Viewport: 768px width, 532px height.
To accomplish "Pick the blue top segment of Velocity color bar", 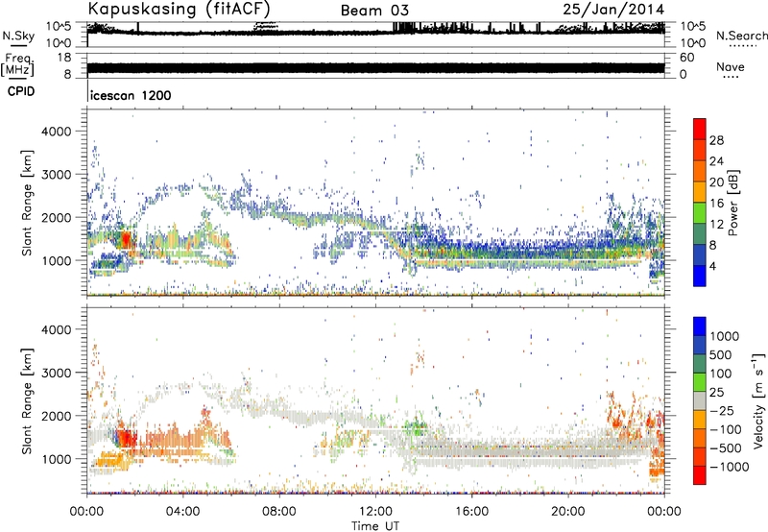I will click(x=700, y=326).
